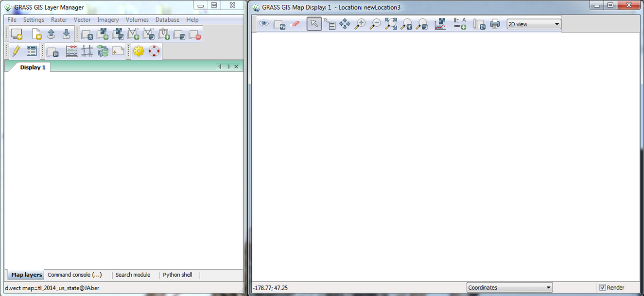Open raster map calculator abacus icon

pyautogui.click(x=71, y=51)
